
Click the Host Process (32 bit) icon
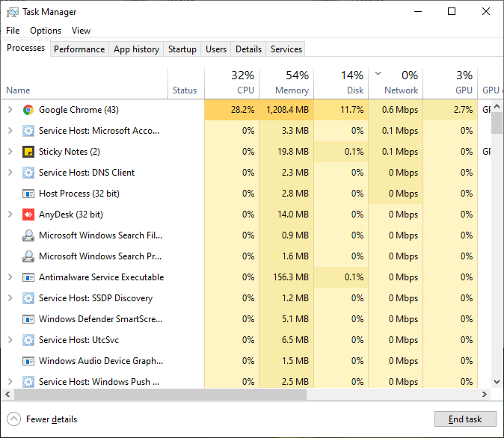coord(28,194)
